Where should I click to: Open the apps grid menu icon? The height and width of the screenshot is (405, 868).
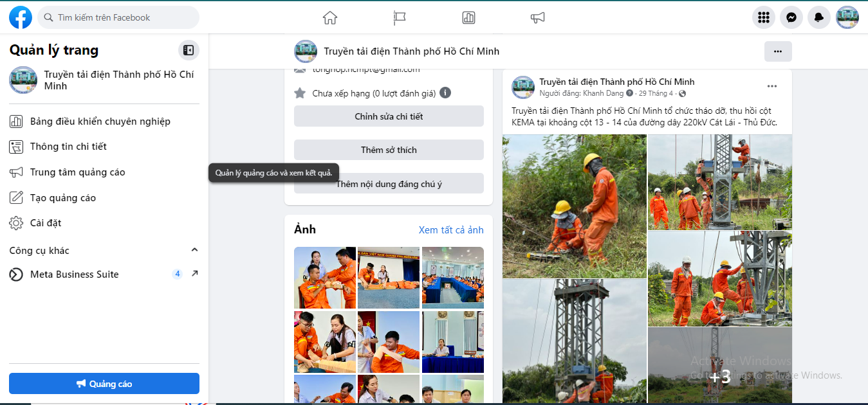(764, 17)
